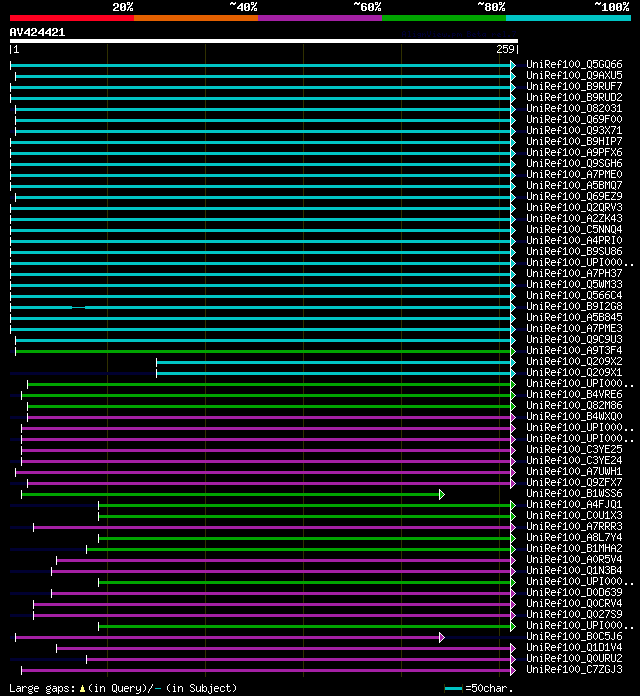640x696 pixels.
Task: Select the UniRef100_B4VRE6 label
Action: pos(574,395)
